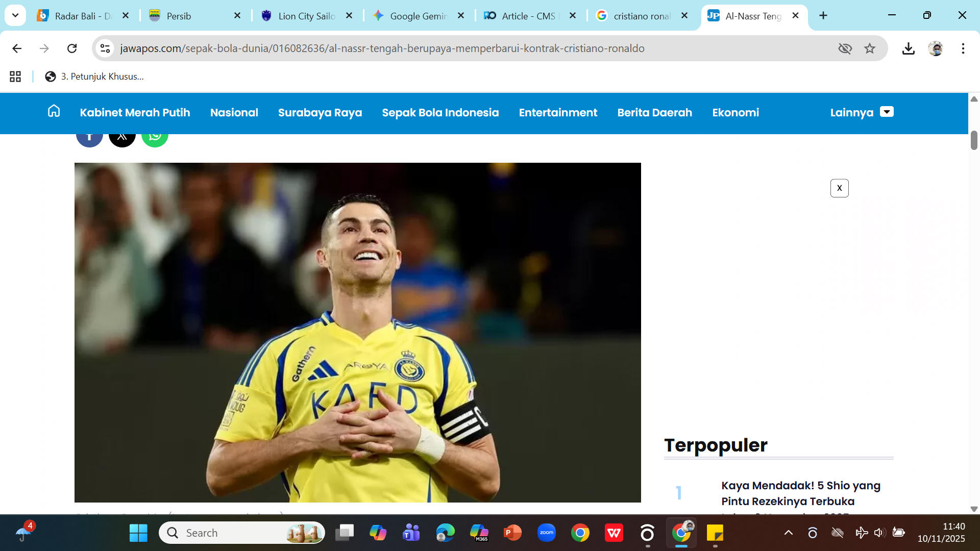Open site information icon in address bar
The width and height of the screenshot is (980, 551).
click(105, 48)
